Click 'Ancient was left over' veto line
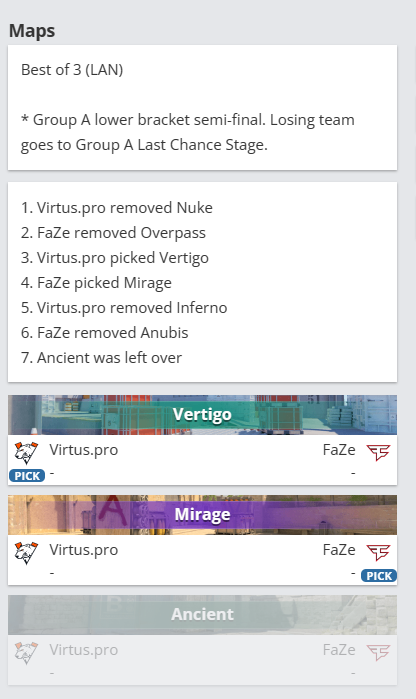Viewport: 416px width, 699px height. [102, 358]
